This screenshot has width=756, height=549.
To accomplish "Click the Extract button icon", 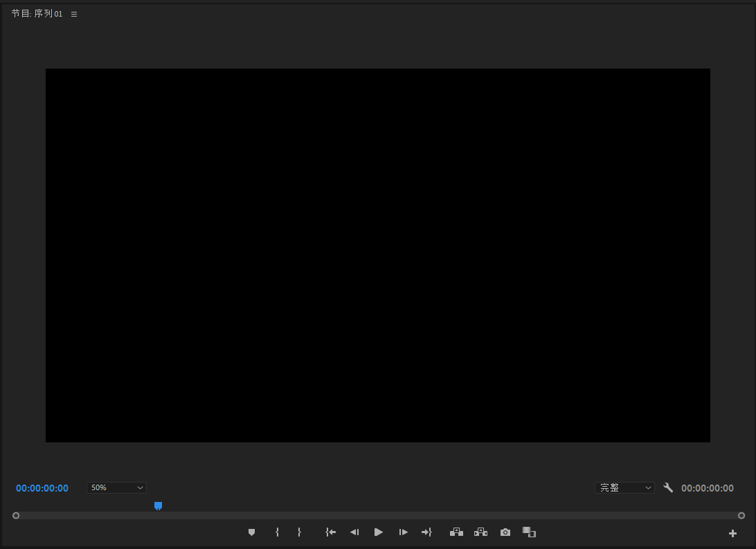I will point(480,532).
